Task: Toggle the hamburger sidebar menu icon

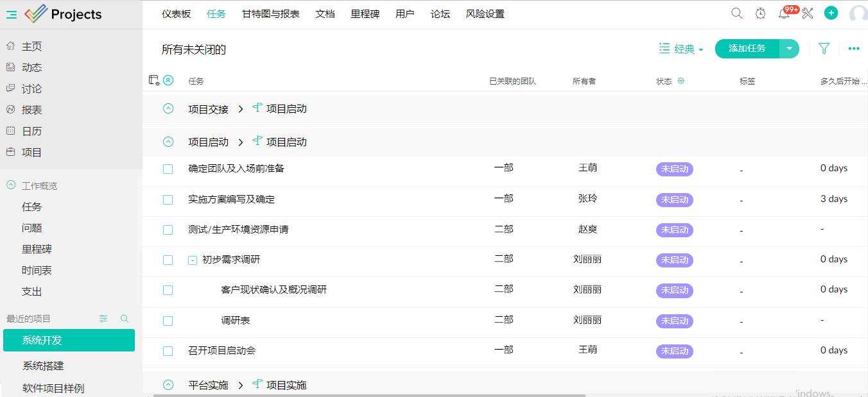Action: click(12, 14)
